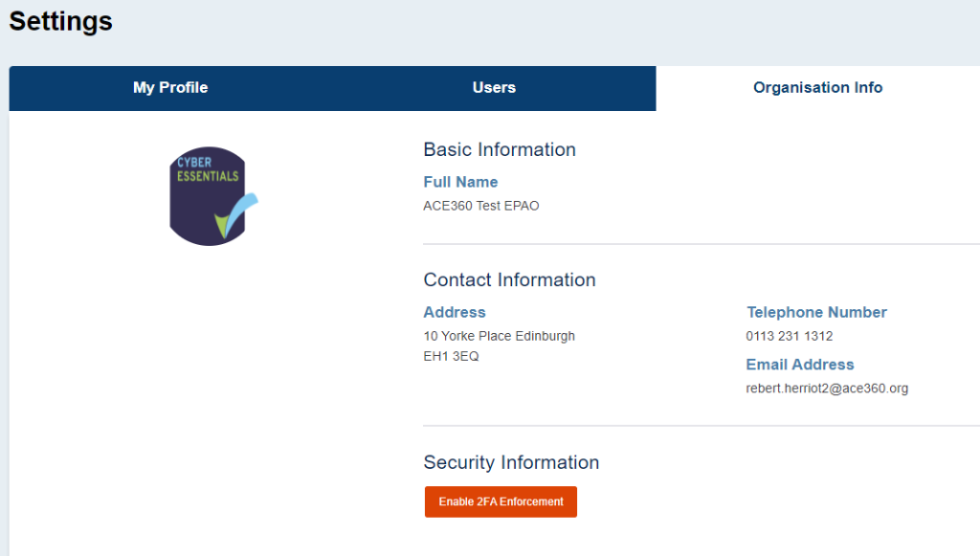
Task: Click the EH1 3EQ postcode text
Action: click(x=451, y=356)
